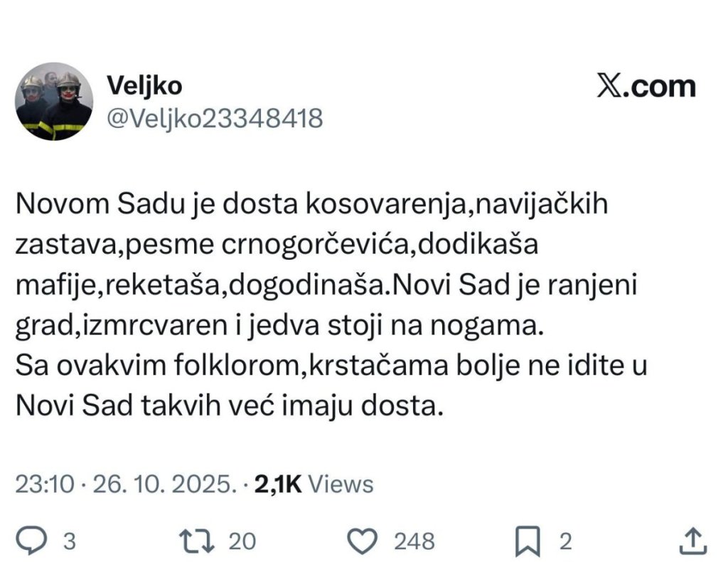Image resolution: width=728 pixels, height=562 pixels.
Task: Click the bookmark count 2
Action: (x=565, y=541)
